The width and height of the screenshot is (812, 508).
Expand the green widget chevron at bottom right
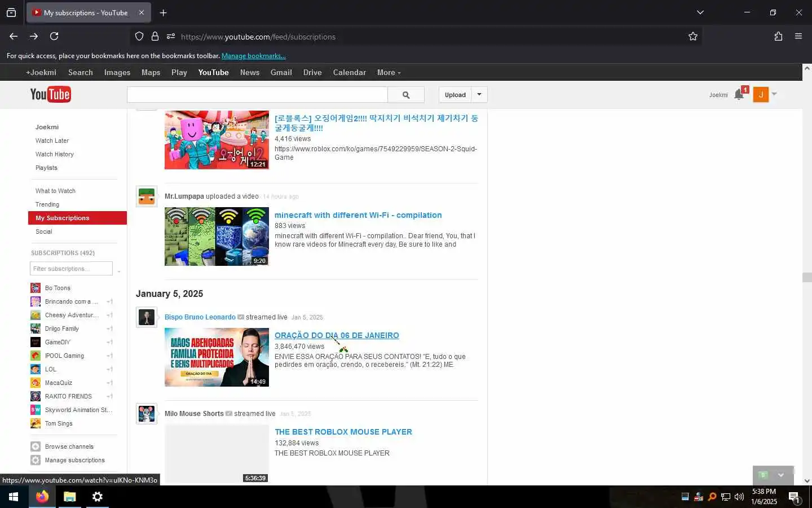(781, 475)
